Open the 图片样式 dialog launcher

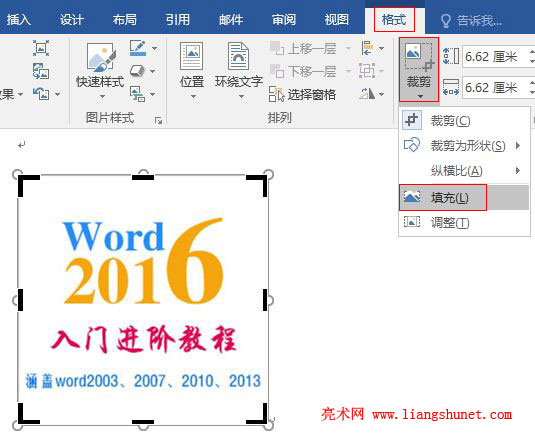(x=158, y=120)
